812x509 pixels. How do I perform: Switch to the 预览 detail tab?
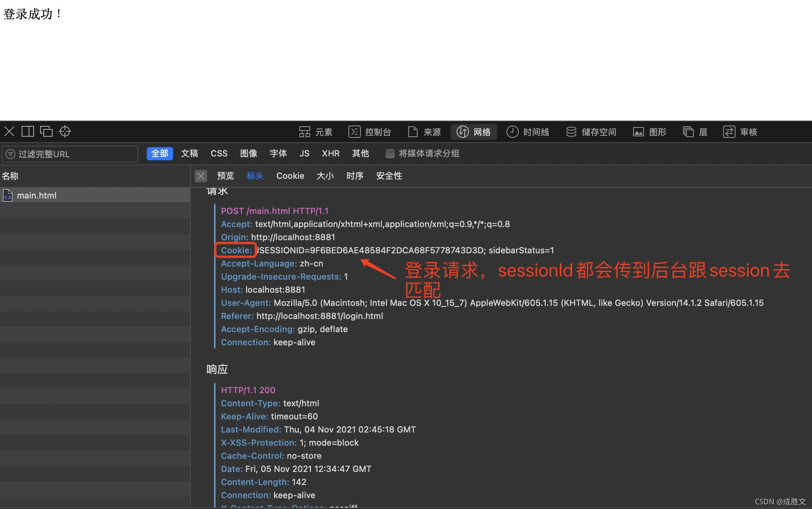(225, 176)
